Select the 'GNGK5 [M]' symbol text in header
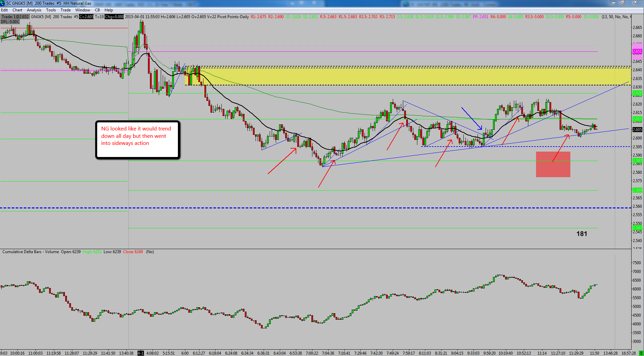The image size is (644, 356). [x=41, y=17]
